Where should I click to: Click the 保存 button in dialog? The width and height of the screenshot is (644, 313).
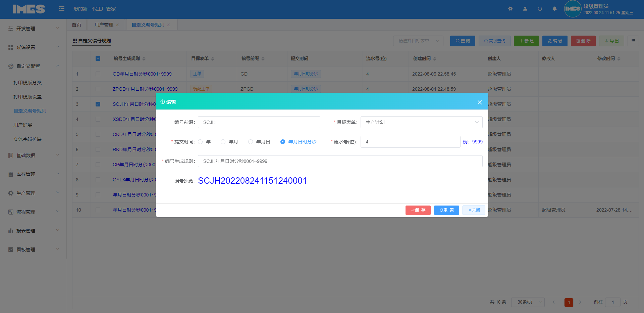(x=418, y=210)
